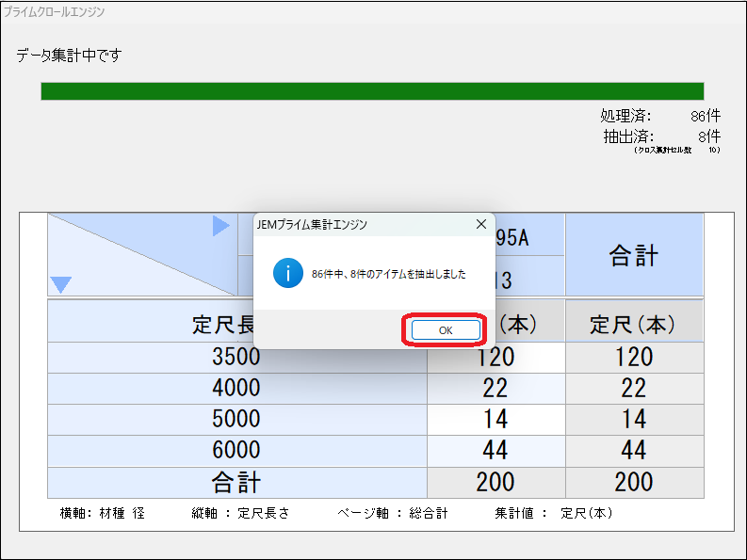Screen dimensions: 747x560
Task: Click the OK button in the dialog
Action: point(446,330)
